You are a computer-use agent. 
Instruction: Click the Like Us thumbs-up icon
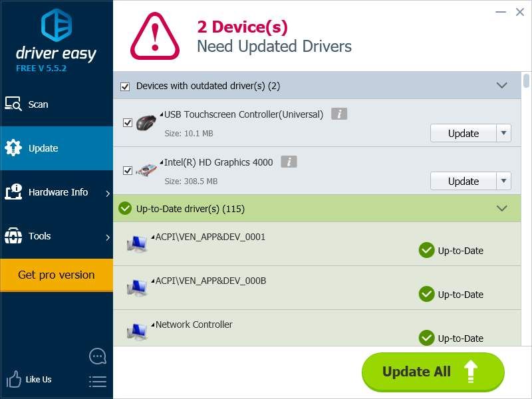pyautogui.click(x=14, y=380)
